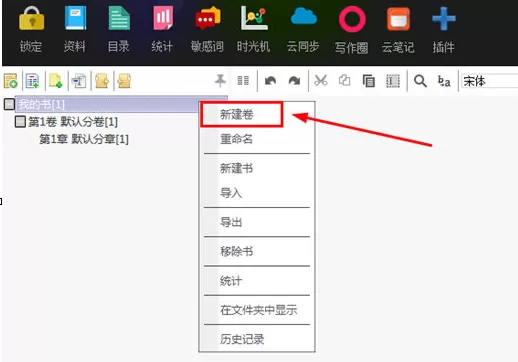The image size is (518, 362).
Task: Open the 写作圈 circle icon
Action: [352, 19]
